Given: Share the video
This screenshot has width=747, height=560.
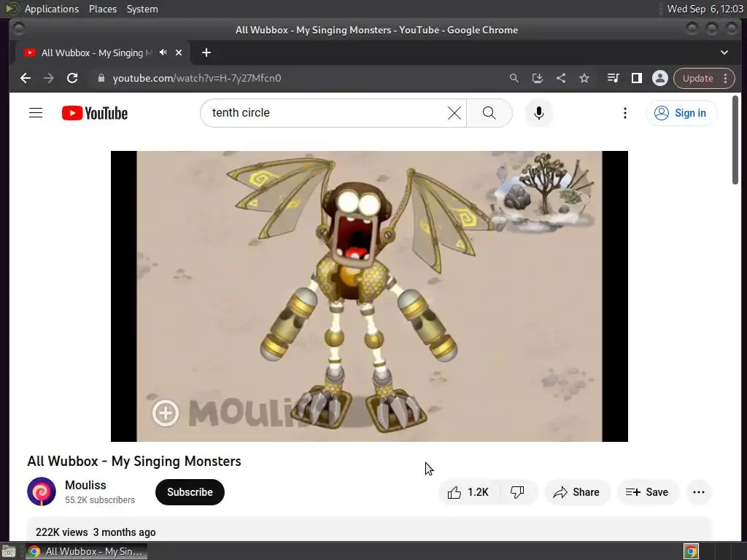Looking at the screenshot, I should point(577,492).
